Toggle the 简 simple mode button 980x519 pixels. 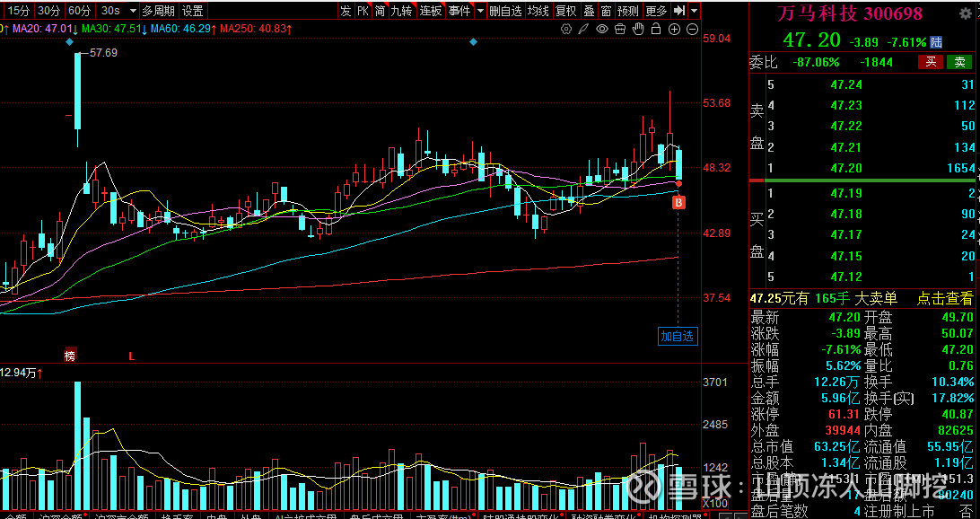[380, 11]
